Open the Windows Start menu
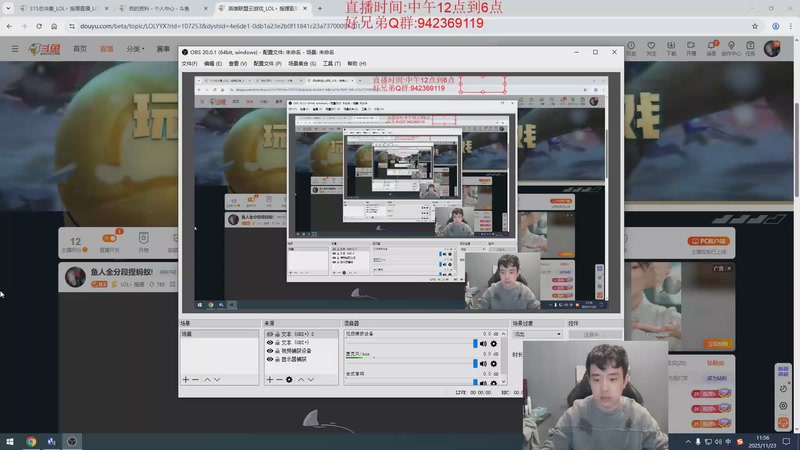 tap(10, 442)
